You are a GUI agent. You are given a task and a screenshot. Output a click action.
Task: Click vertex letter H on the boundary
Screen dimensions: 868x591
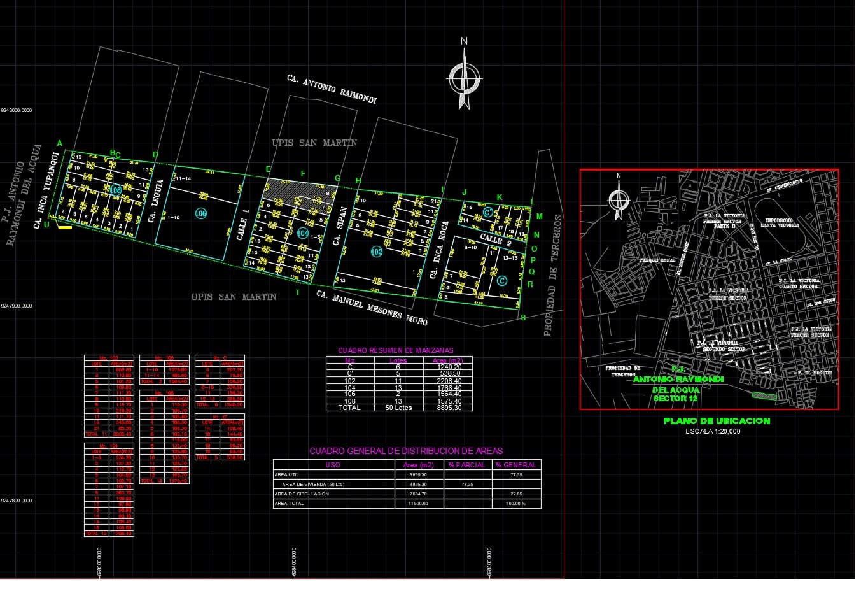click(x=358, y=181)
